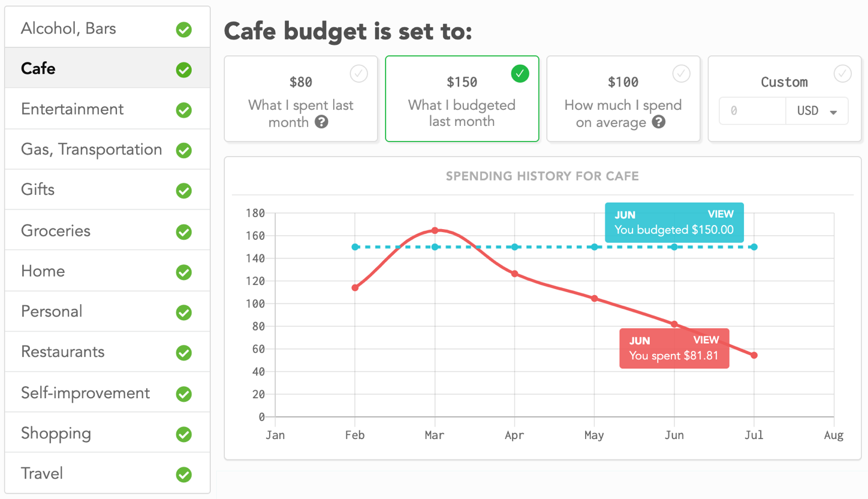Click VIEW in the budgeted June tooltip
This screenshot has width=868, height=499.
(x=721, y=214)
